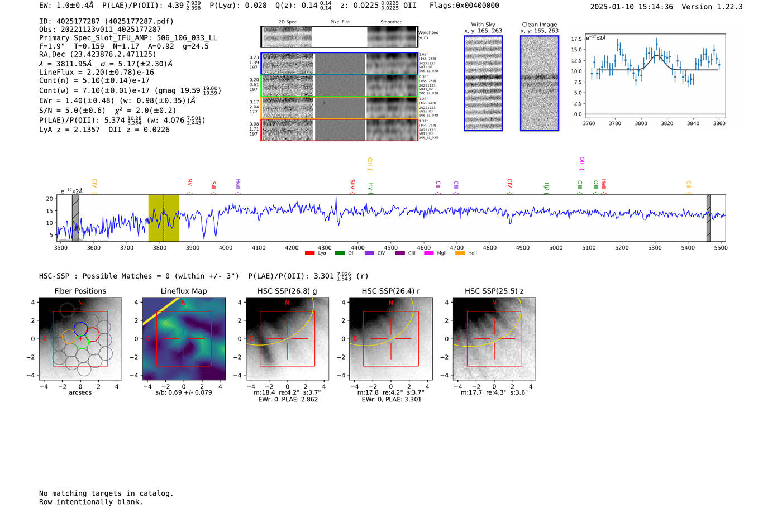Click the yellow highlighted emission line region

click(x=164, y=218)
